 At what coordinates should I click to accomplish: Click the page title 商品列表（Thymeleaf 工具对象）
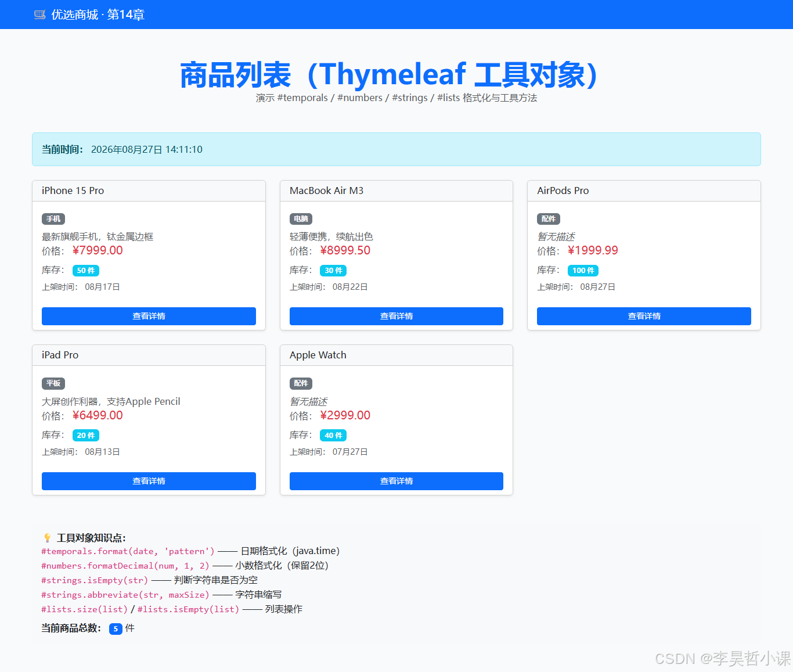pos(389,74)
